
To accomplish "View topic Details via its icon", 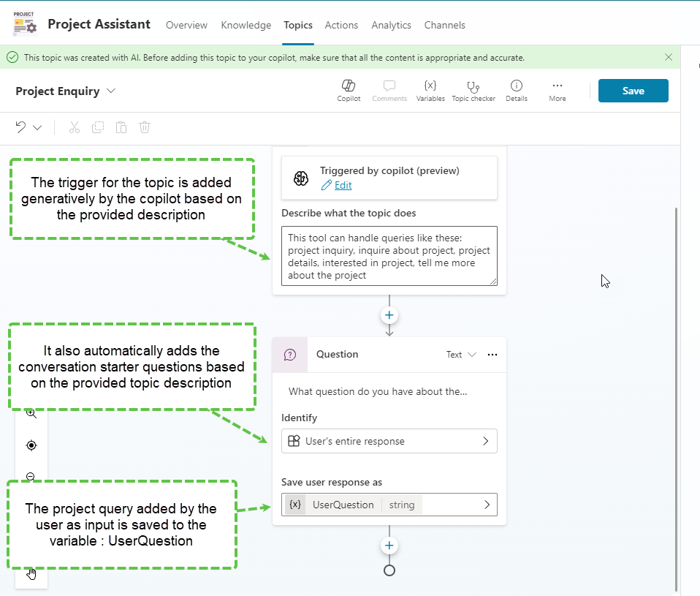I will coord(517,90).
